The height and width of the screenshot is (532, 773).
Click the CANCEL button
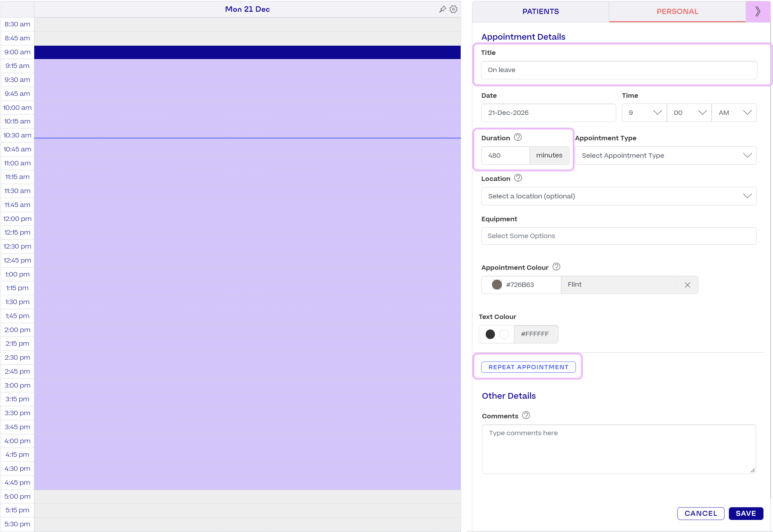(x=701, y=513)
